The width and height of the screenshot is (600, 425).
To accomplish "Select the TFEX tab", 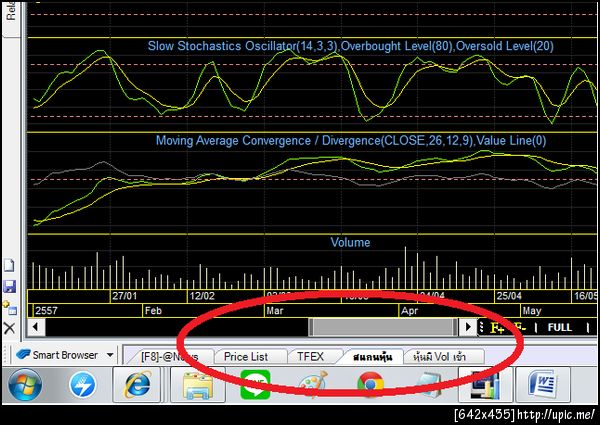I will 310,357.
